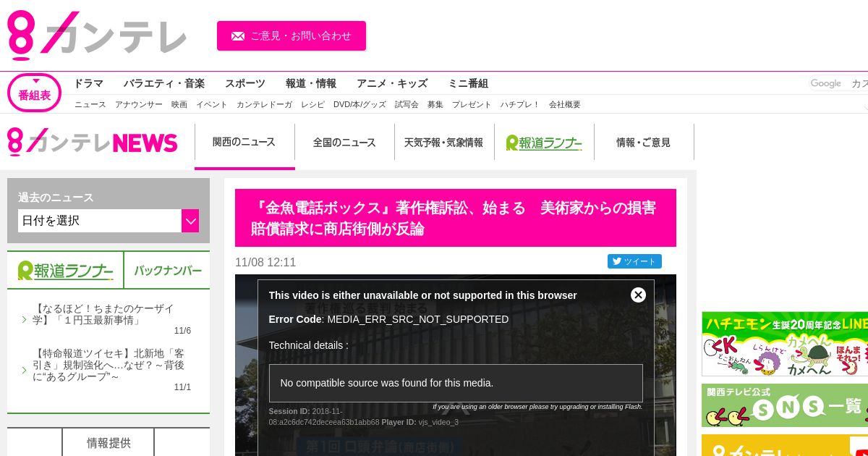
Task: Click the カンテレNEWS logo
Action: pyautogui.click(x=93, y=142)
